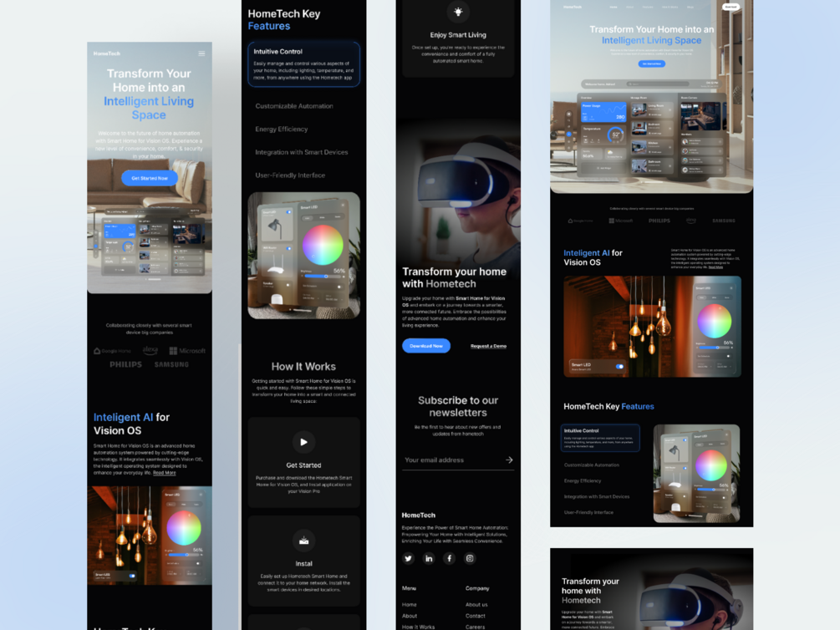The height and width of the screenshot is (630, 840).
Task: Click the download icon above Instal
Action: pos(303,541)
